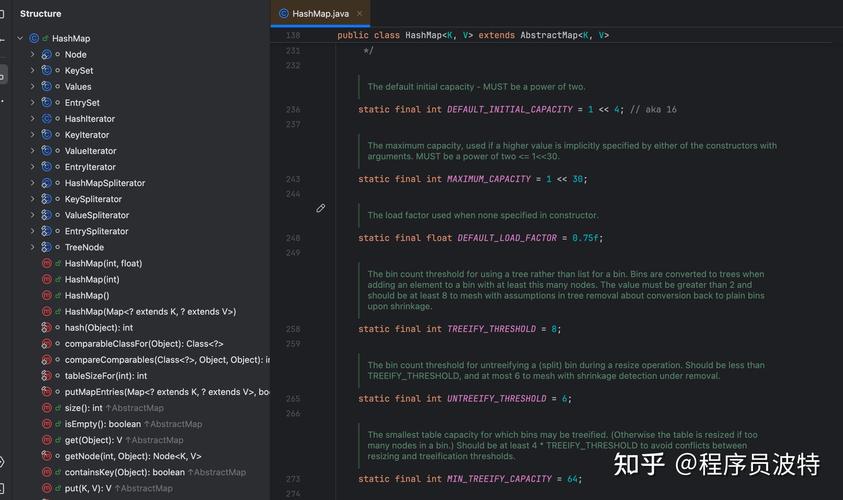
Task: Expand the Node class entry
Action: tap(32, 54)
